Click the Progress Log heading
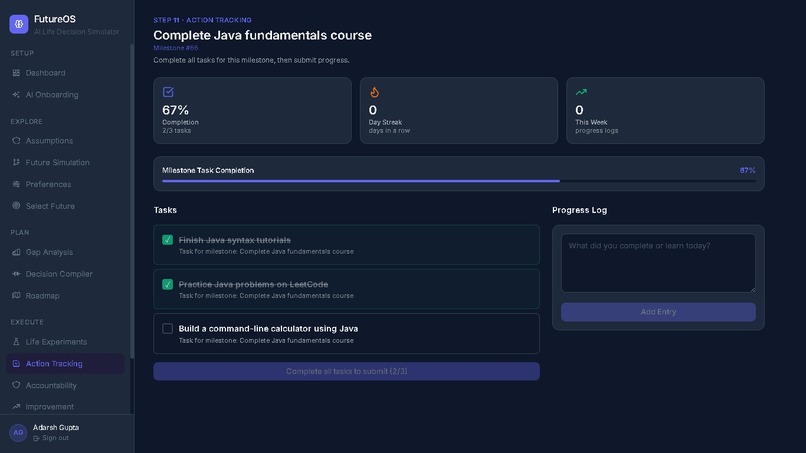Screen dimensions: 806x453 (579, 210)
